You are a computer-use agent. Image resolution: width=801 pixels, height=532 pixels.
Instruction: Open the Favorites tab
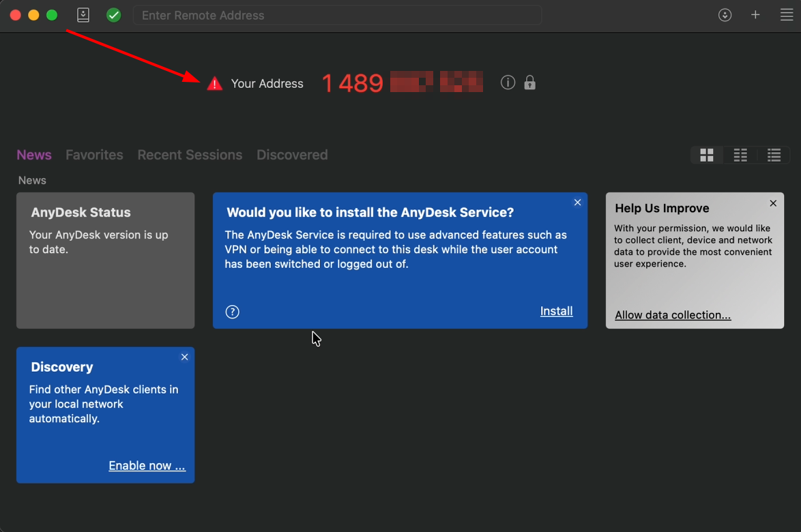pos(94,155)
